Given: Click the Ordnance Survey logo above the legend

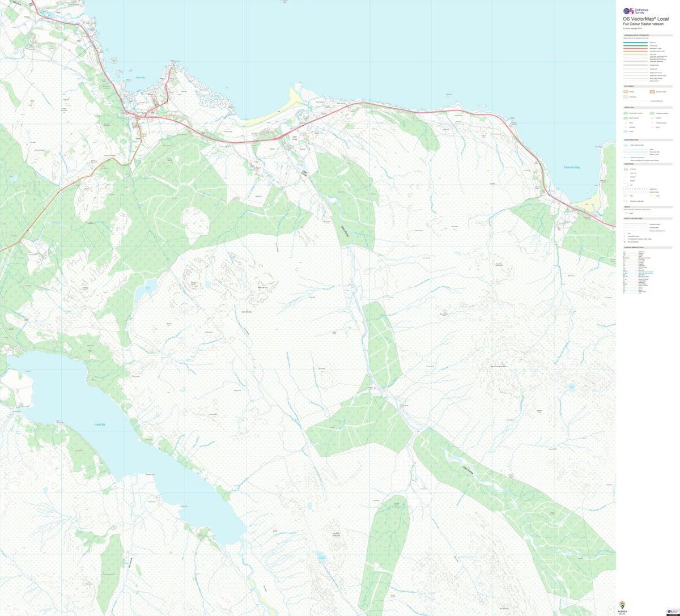Looking at the screenshot, I should 636,11.
